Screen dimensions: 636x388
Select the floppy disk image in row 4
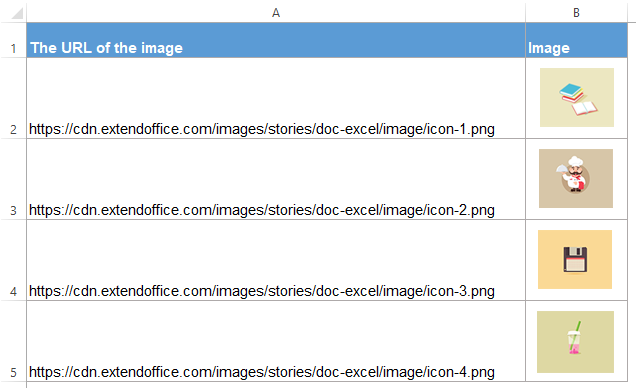point(575,259)
